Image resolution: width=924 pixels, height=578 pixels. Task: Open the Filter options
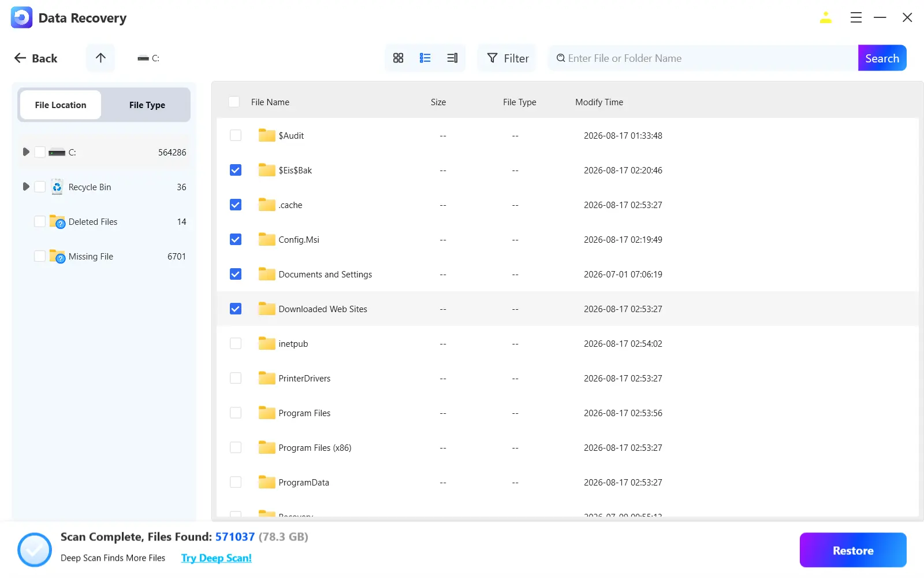click(507, 58)
